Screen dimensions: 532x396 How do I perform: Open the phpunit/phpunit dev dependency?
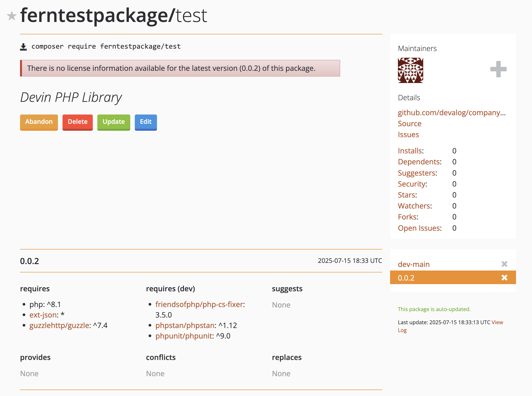point(184,336)
